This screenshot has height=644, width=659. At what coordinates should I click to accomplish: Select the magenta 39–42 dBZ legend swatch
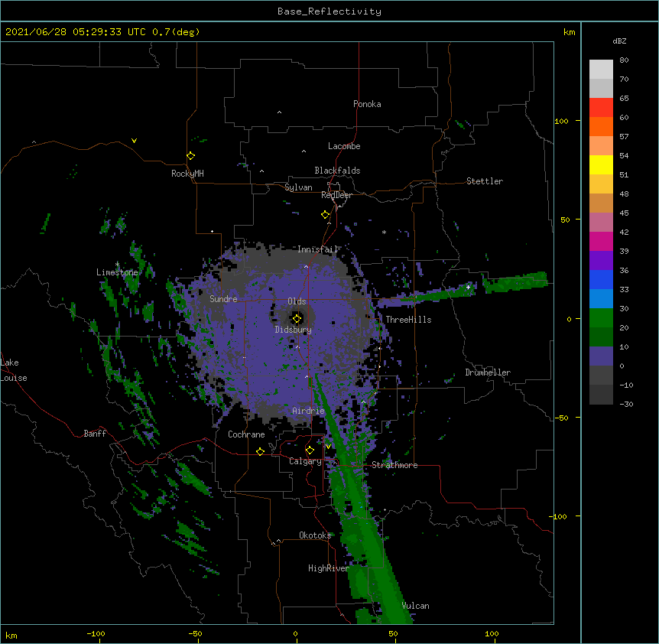pos(601,241)
